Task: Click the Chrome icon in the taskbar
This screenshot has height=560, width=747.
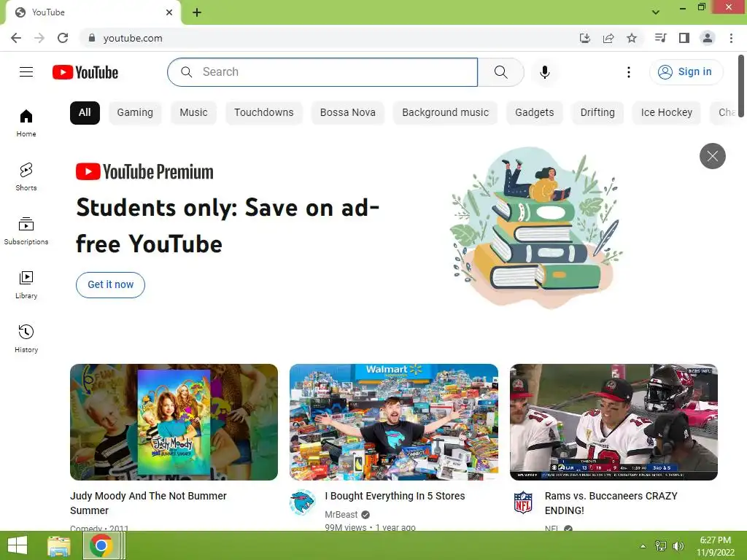Action: point(101,545)
